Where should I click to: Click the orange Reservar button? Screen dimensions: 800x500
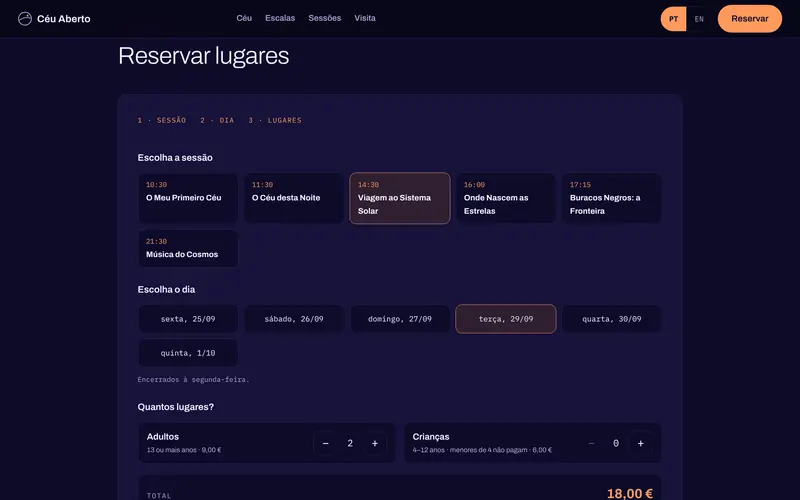pos(749,19)
